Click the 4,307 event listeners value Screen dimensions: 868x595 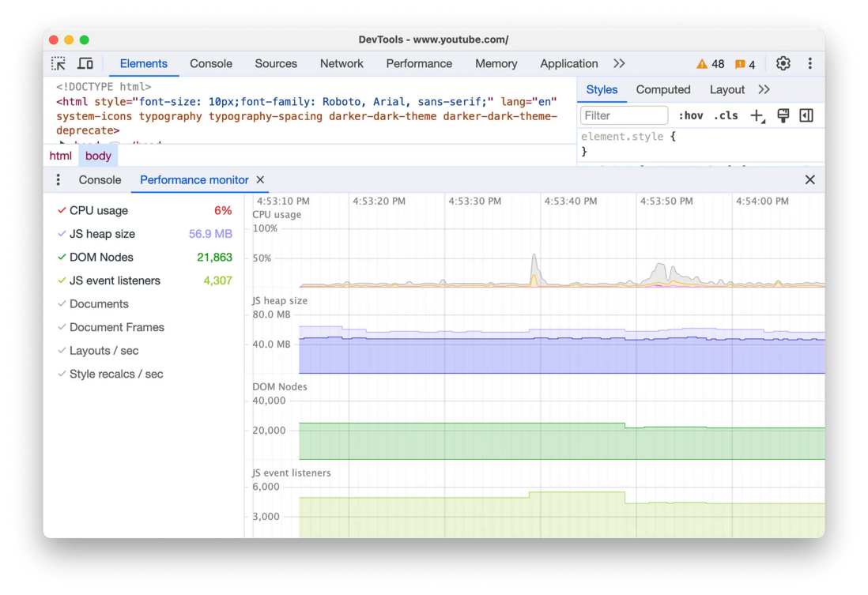(x=217, y=281)
